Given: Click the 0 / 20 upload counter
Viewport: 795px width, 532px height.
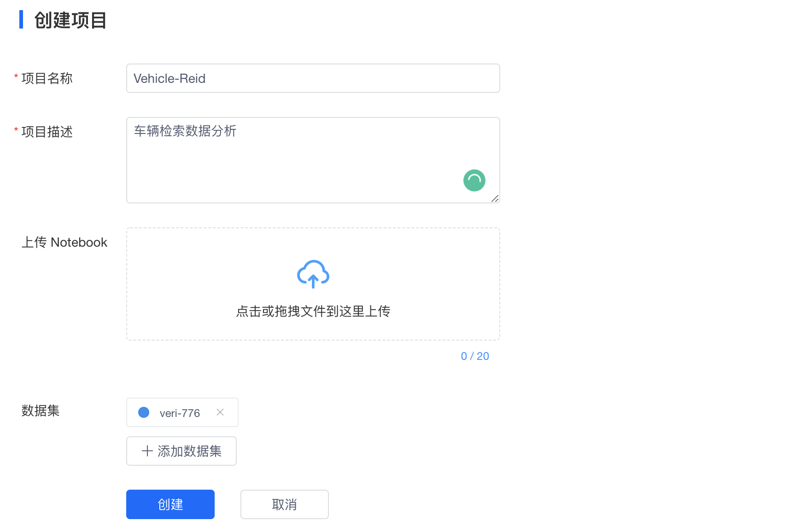Looking at the screenshot, I should point(475,356).
